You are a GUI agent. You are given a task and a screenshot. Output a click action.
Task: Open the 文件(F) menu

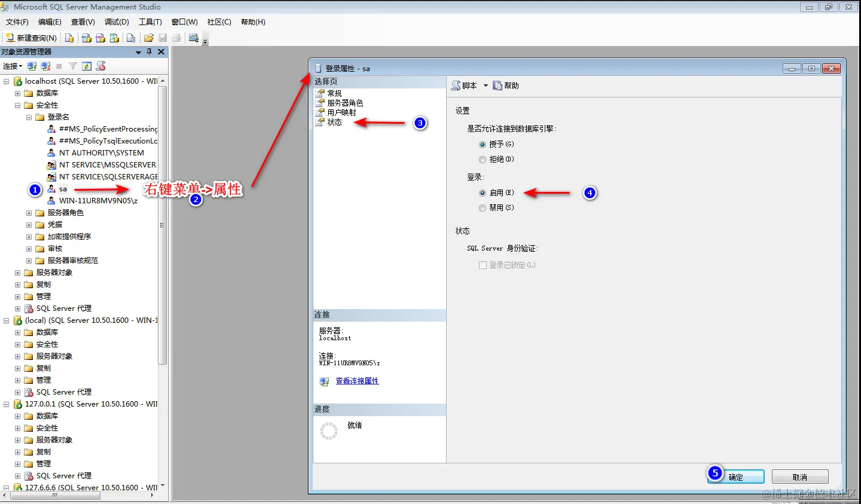[x=17, y=22]
